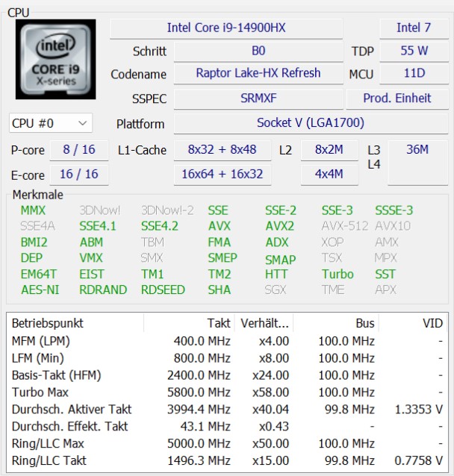454x476 pixels.
Task: Open the CPU #0 selector dropdown
Action: (x=51, y=123)
